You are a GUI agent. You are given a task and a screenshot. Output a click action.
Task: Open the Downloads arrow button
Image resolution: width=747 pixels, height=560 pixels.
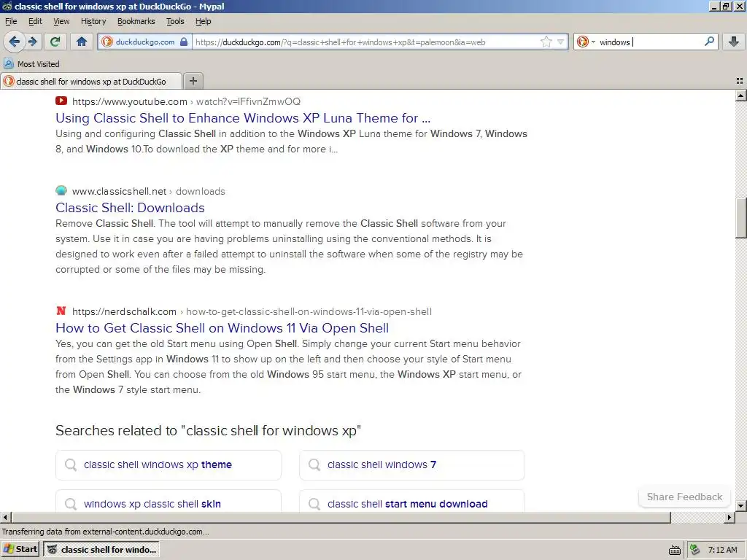pyautogui.click(x=734, y=42)
